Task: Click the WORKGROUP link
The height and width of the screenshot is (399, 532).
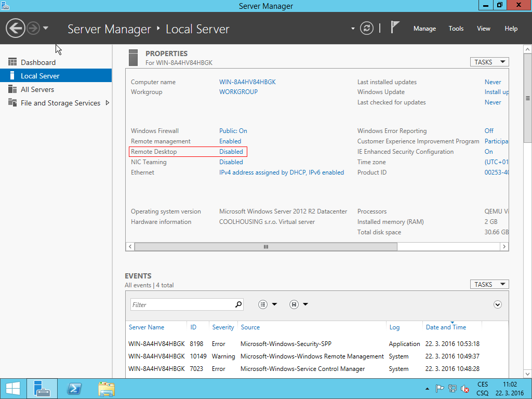Action: tap(238, 92)
